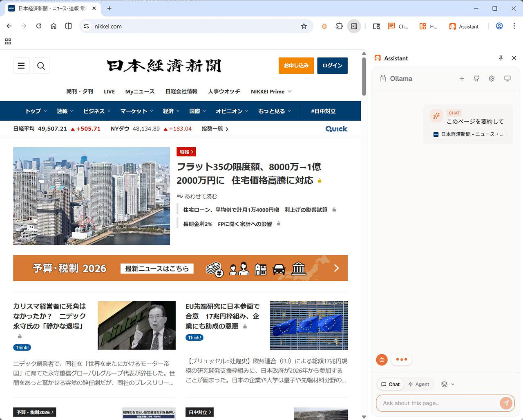
Task: Click the orange send message button
Action: point(506,403)
